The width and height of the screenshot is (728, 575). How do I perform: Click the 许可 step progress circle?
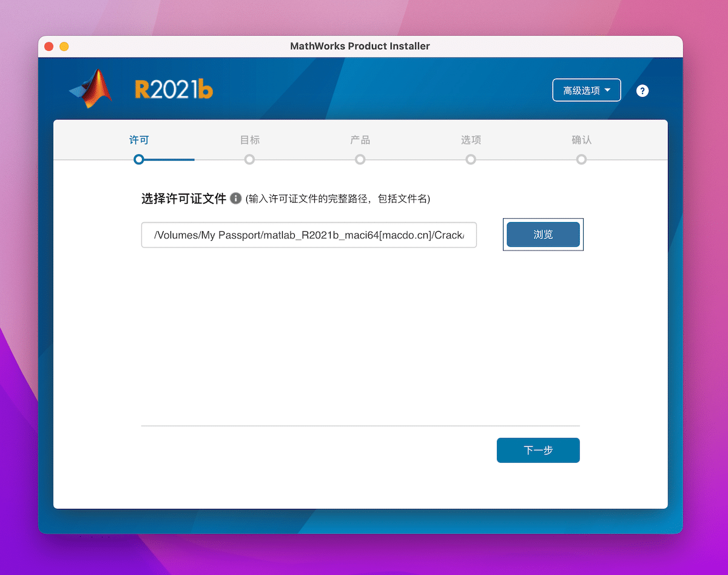click(139, 160)
